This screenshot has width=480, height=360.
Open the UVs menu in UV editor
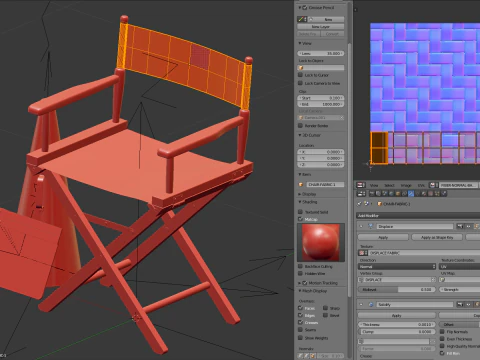point(421,185)
